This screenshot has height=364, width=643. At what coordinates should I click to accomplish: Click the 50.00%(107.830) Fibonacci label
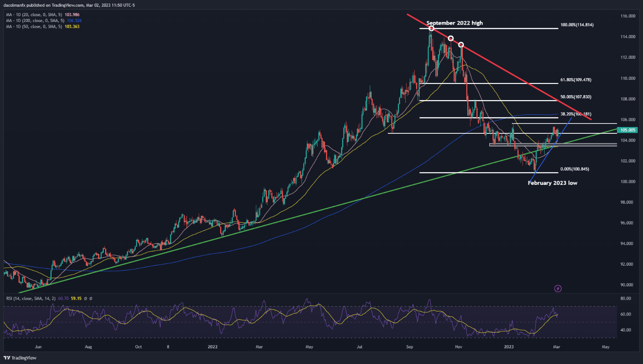576,97
